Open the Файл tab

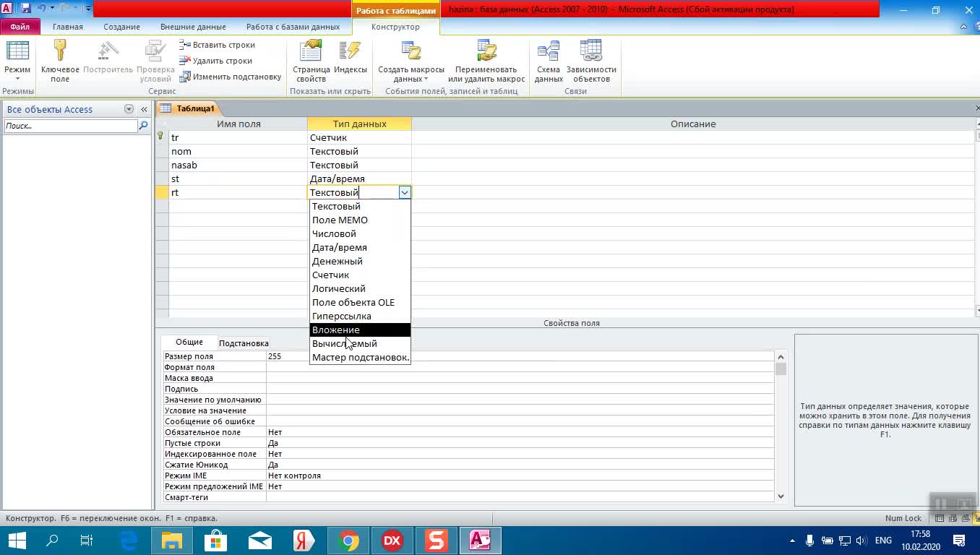(20, 27)
